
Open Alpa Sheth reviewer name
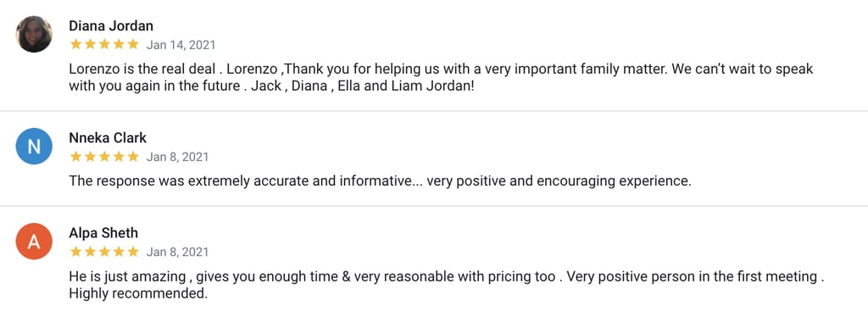pos(103,232)
